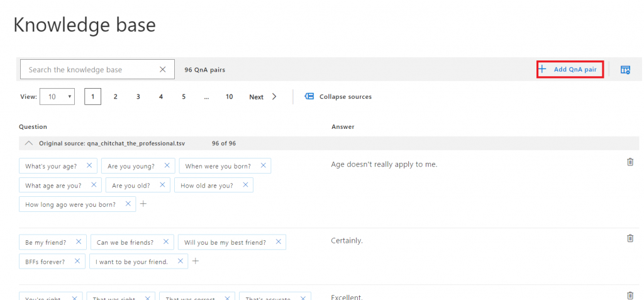Viewport: 644px width, 300px height.
Task: Remove question 'What age are you?'
Action: tap(94, 185)
